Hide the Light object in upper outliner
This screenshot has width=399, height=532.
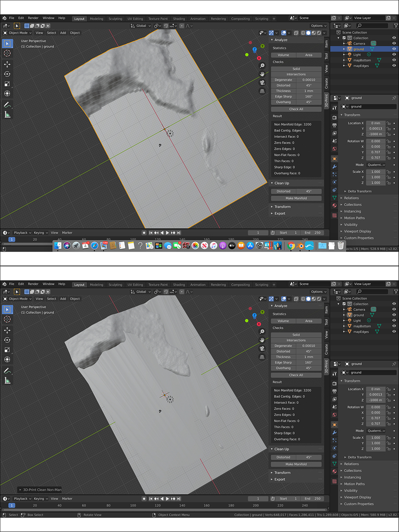(x=394, y=55)
